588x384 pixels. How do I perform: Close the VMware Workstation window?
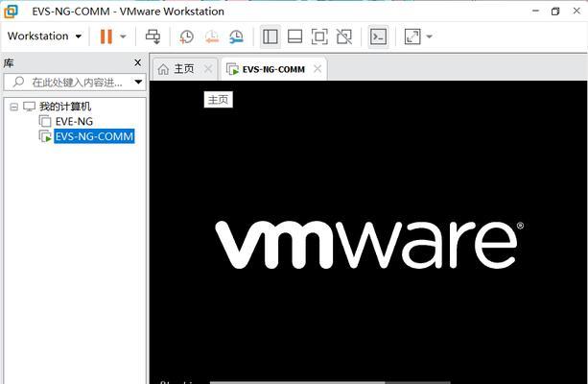[576, 11]
